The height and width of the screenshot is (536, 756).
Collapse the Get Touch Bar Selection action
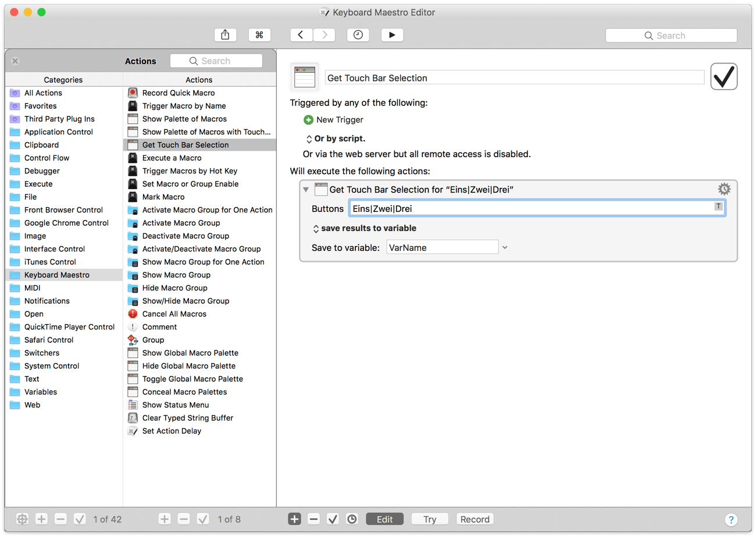(305, 189)
